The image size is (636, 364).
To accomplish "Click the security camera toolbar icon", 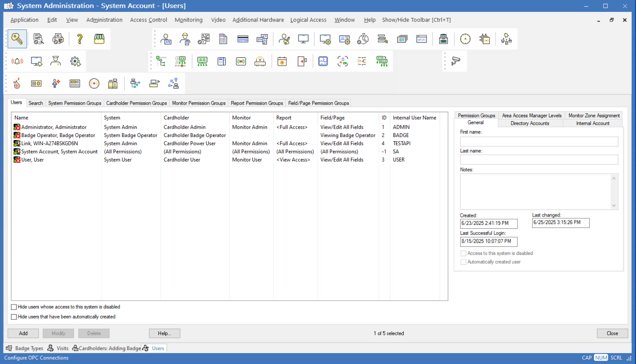I will click(x=456, y=61).
